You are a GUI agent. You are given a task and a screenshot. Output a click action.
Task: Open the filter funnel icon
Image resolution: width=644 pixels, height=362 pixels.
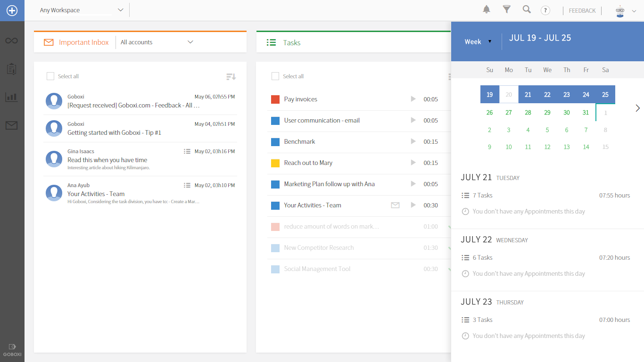click(507, 9)
